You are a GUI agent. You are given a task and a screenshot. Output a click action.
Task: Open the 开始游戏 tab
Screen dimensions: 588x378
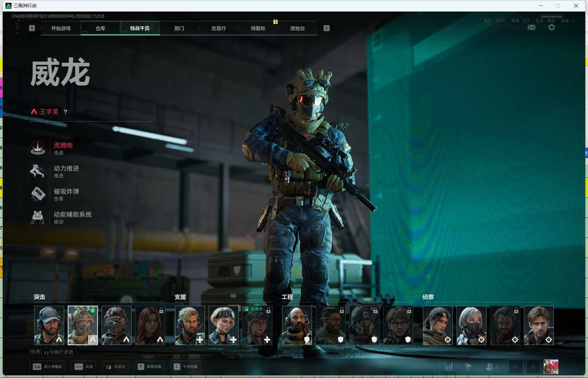(x=61, y=28)
